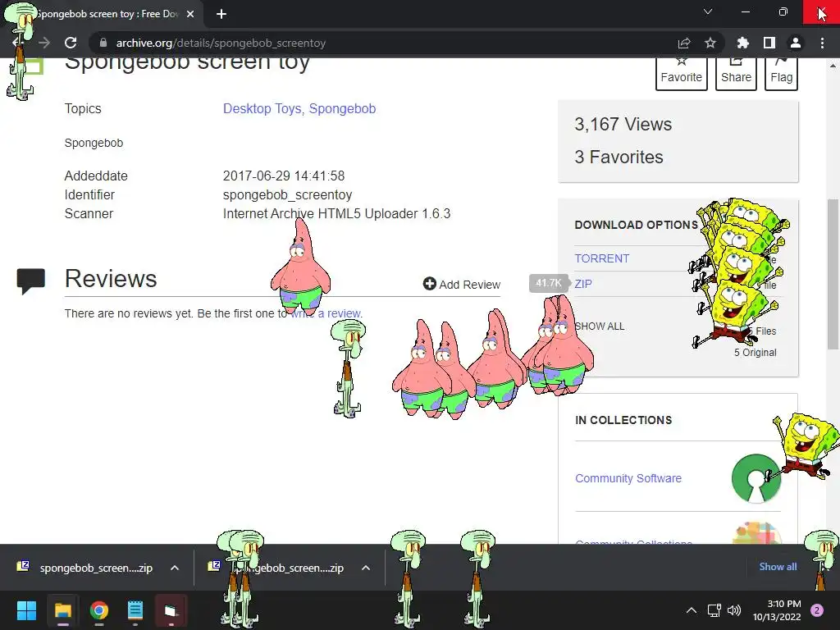Download the TORRENT option

coord(601,258)
